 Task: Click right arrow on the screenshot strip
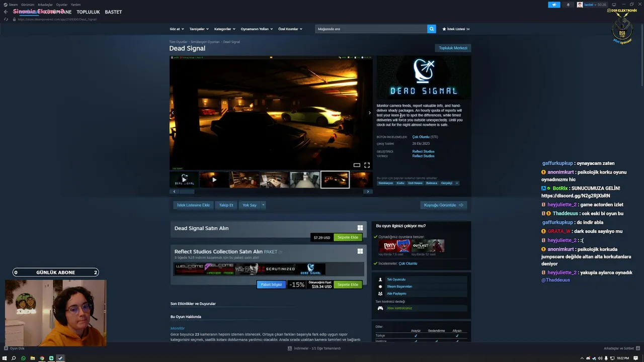pyautogui.click(x=368, y=192)
